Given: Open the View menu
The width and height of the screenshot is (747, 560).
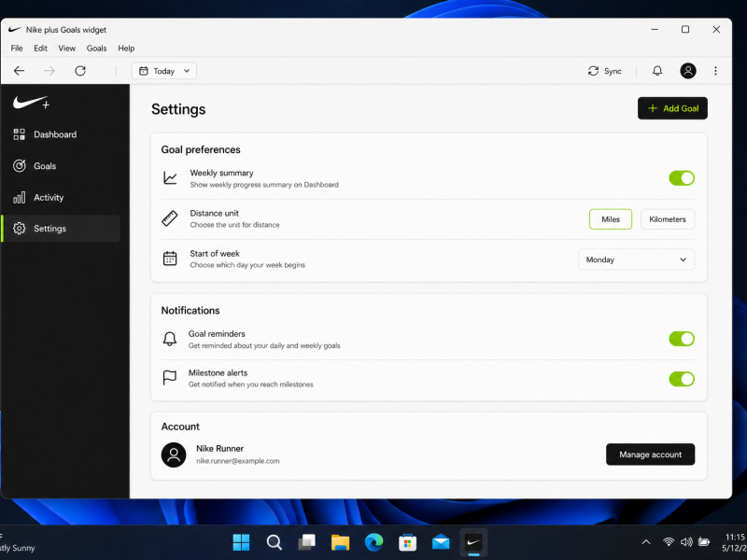Looking at the screenshot, I should coord(66,49).
